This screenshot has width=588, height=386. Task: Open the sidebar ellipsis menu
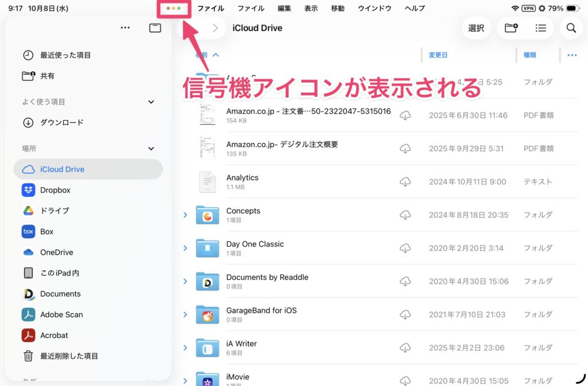125,28
